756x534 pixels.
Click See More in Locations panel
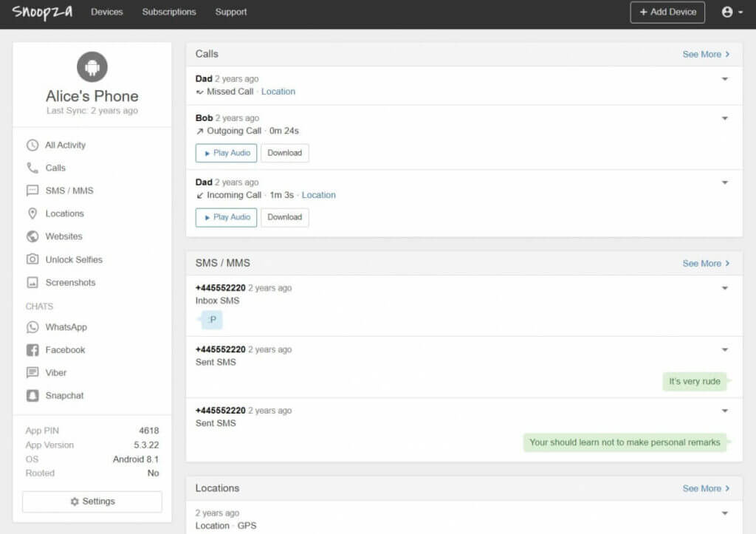pos(706,489)
